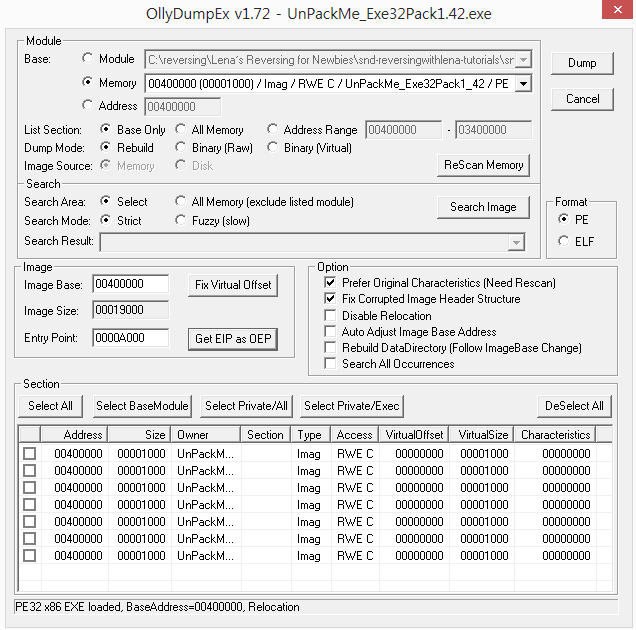Set Search Mode to Strict
The width and height of the screenshot is (636, 630).
coord(105,220)
